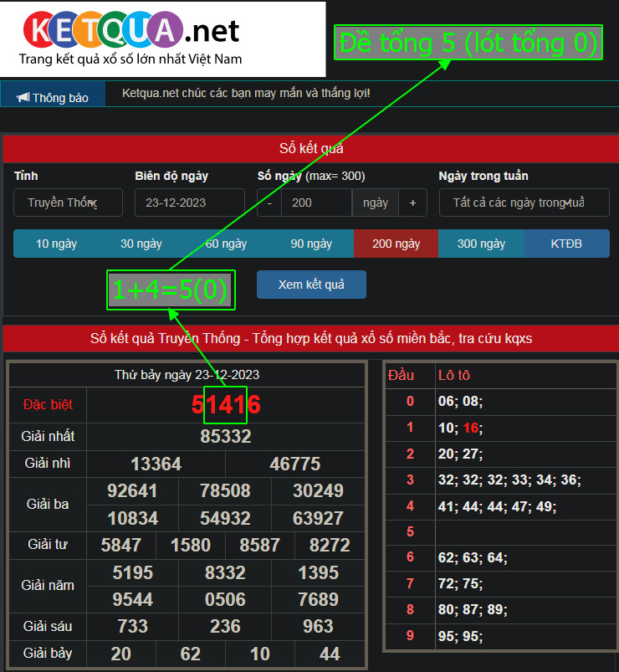This screenshot has width=619, height=672.
Task: Click Lô tô row 6 values 62; 63; 64;
Action: 473,557
